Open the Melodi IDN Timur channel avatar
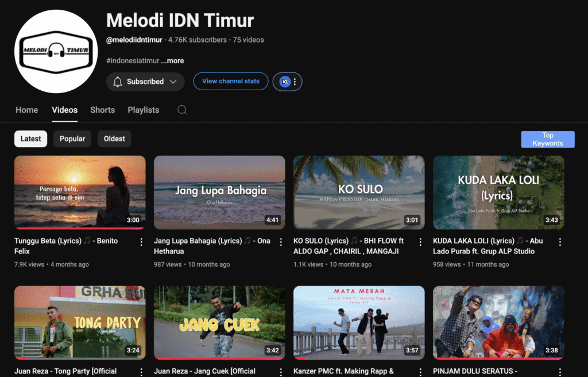Screen dimensions: 588x377 (56, 52)
